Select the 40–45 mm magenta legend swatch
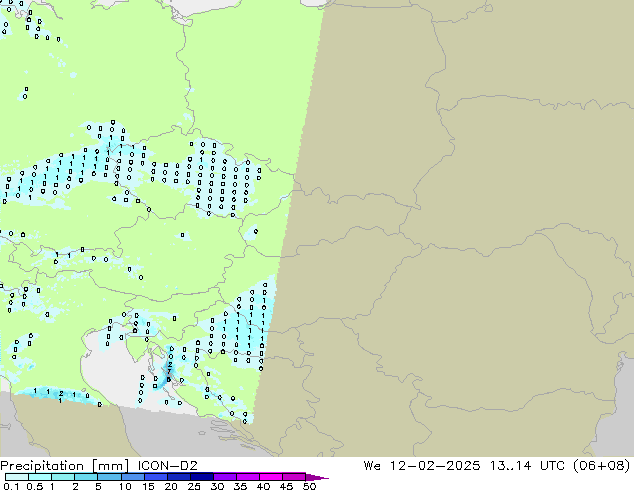 pos(271,477)
